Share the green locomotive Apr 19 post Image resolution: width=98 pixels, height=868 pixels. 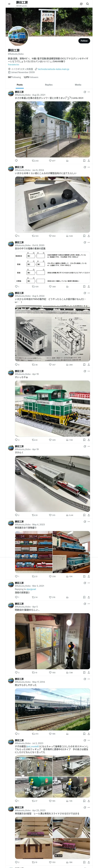coord(89,440)
